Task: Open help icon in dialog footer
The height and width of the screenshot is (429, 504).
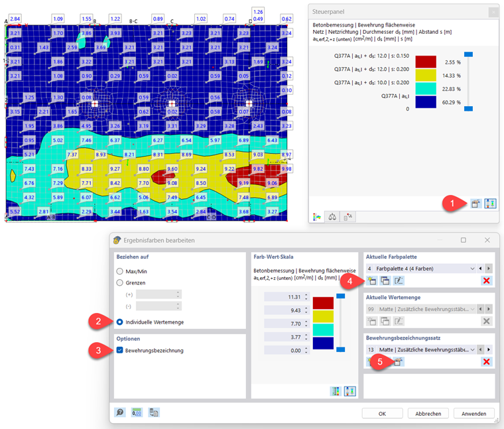Action: click(120, 412)
